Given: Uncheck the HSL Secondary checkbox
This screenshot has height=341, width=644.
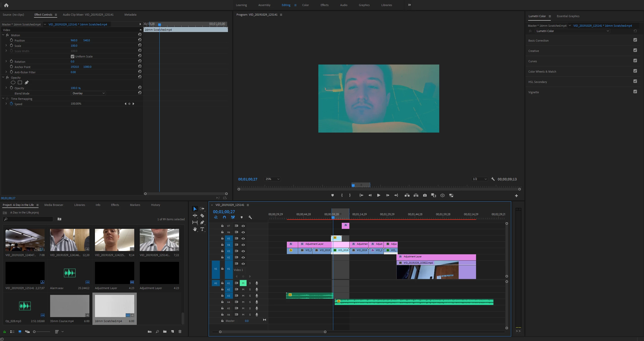Looking at the screenshot, I should [x=635, y=81].
